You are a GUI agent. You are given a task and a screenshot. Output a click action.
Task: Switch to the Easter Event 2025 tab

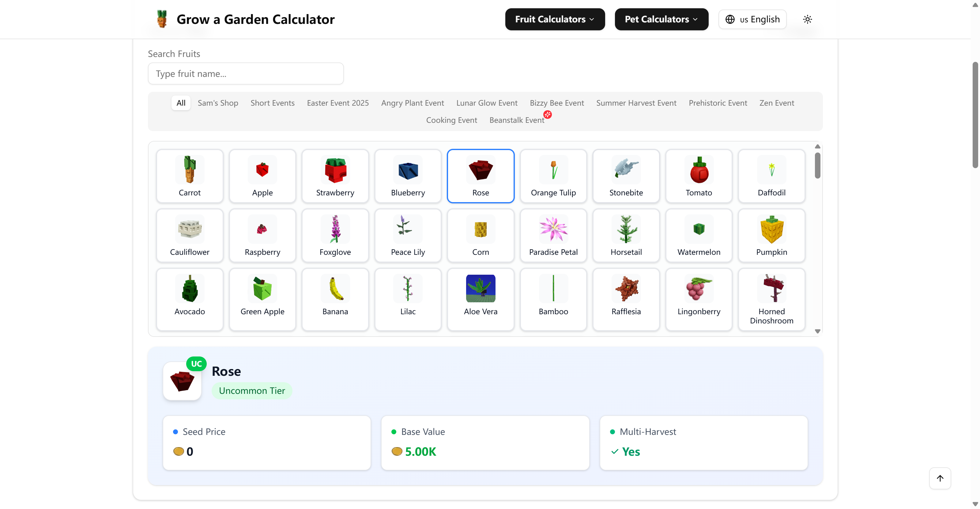pyautogui.click(x=337, y=103)
